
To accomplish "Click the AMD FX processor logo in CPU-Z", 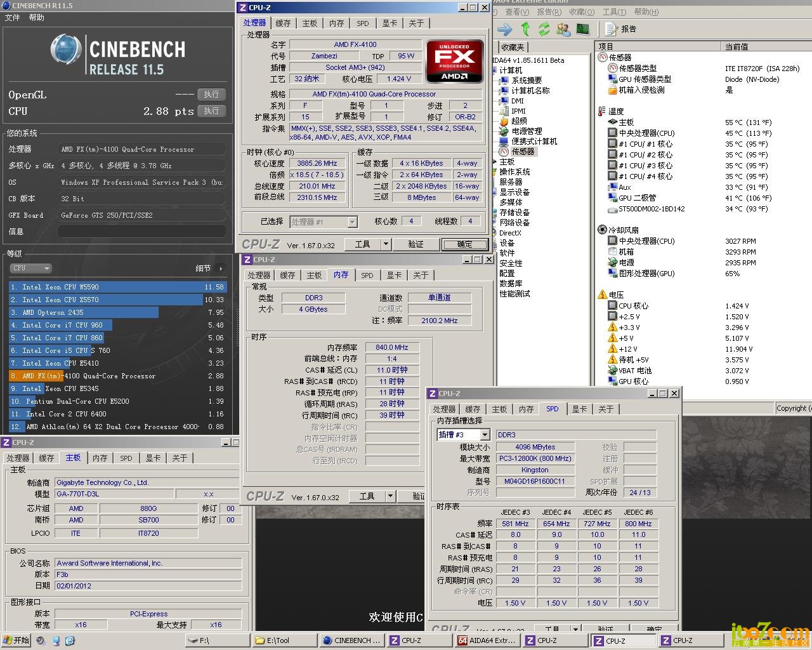I will pyautogui.click(x=455, y=61).
